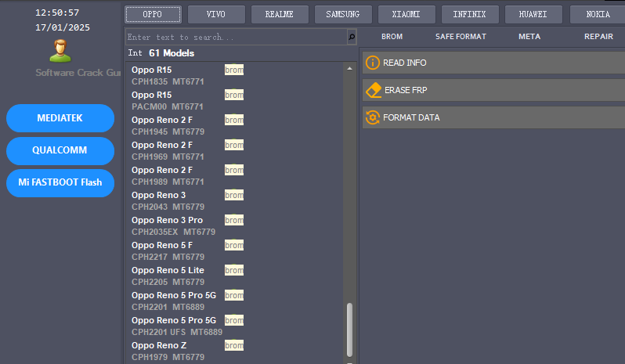Open the XIAOMI brand tab
The width and height of the screenshot is (625, 364).
pos(406,14)
